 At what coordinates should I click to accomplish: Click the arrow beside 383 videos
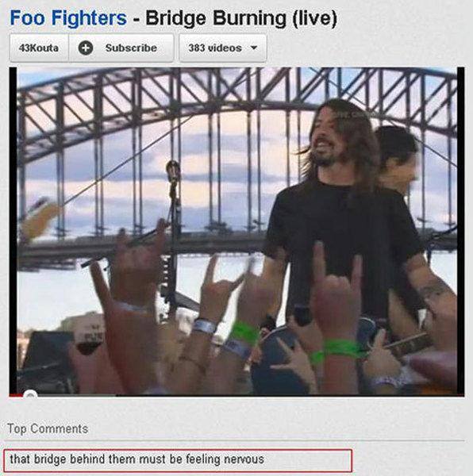click(x=254, y=48)
